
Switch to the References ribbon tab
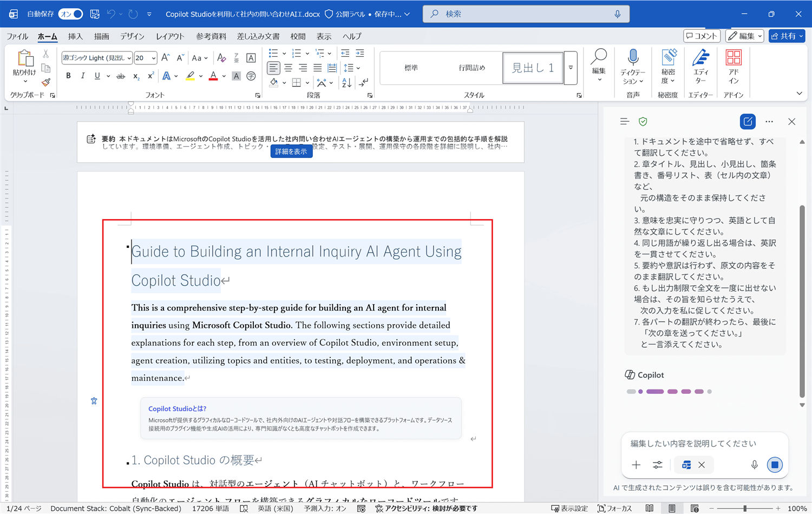tap(211, 36)
